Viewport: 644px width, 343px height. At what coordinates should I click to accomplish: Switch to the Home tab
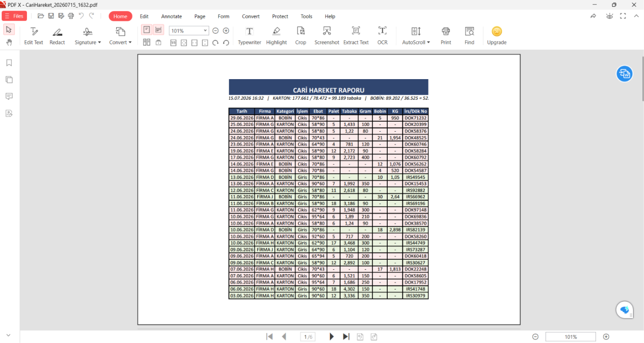click(120, 16)
